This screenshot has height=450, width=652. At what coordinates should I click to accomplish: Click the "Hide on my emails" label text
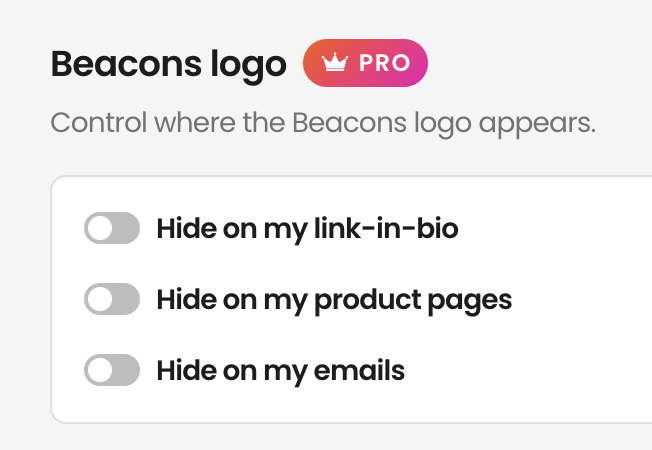[x=281, y=371]
